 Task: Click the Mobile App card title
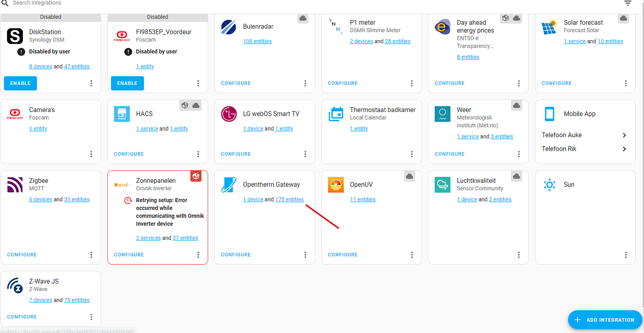(580, 114)
